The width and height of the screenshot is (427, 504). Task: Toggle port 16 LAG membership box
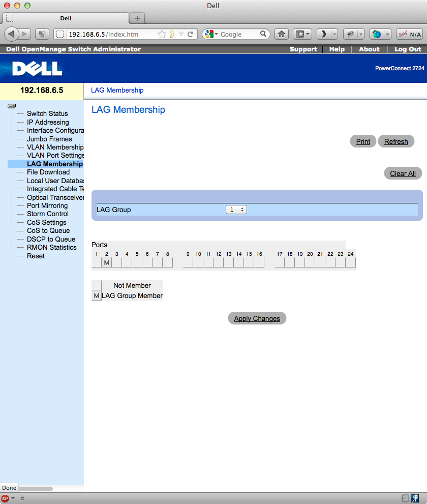[259, 262]
